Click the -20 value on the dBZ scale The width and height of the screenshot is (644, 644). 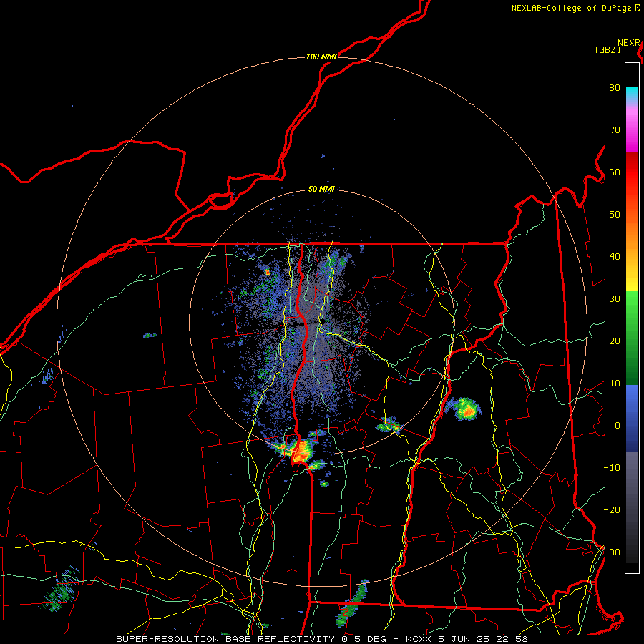[x=612, y=510]
